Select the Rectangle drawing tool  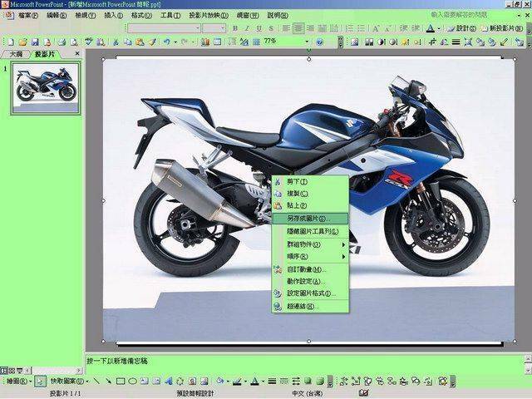pos(121,381)
